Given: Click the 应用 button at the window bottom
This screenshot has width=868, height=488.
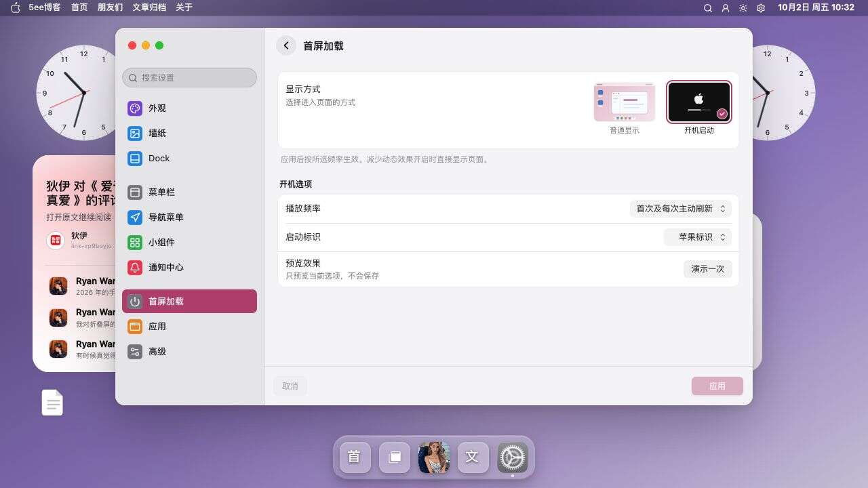Looking at the screenshot, I should point(717,386).
